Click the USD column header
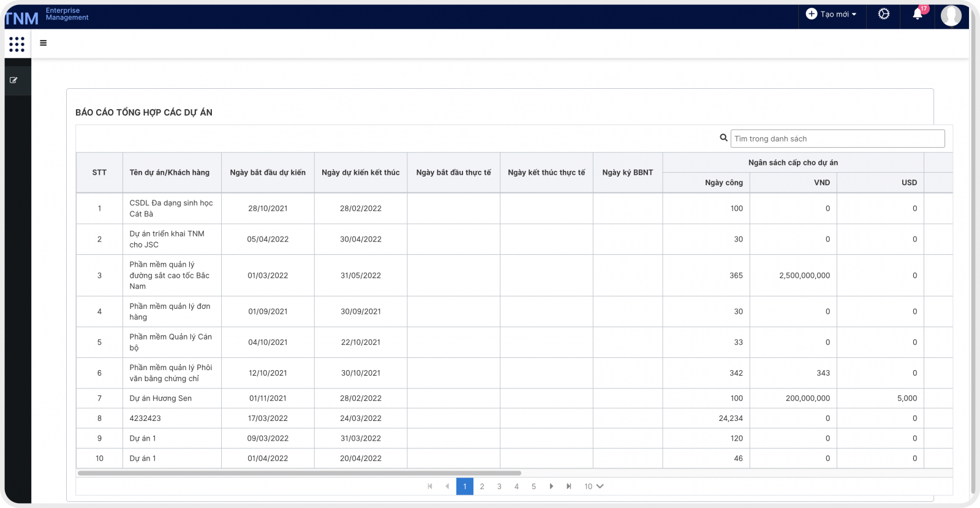The height and width of the screenshot is (508, 980). (x=881, y=183)
